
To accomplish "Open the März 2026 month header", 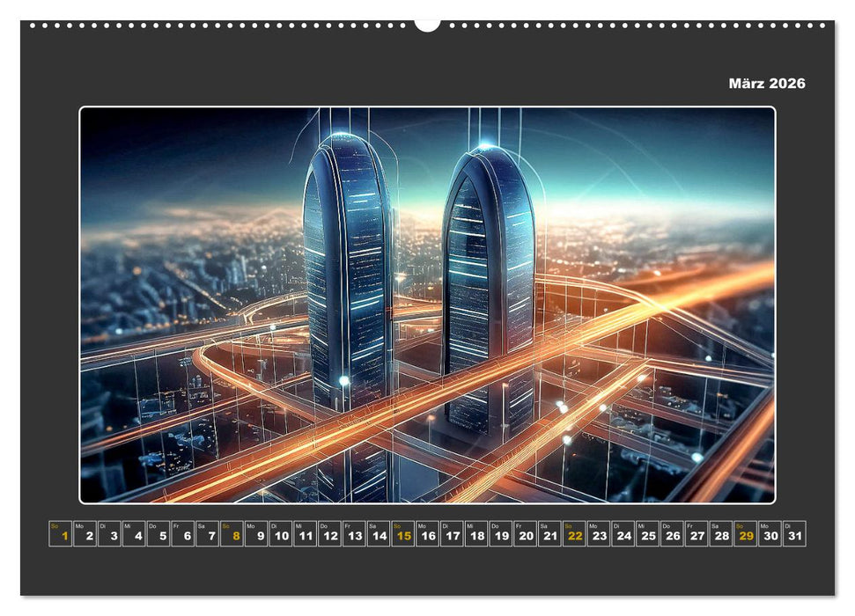I will [765, 84].
